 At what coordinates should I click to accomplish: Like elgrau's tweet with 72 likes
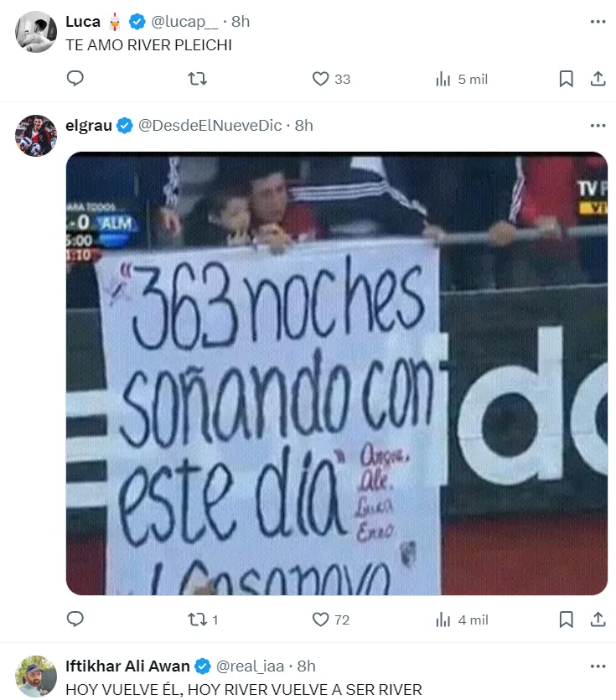330,620
